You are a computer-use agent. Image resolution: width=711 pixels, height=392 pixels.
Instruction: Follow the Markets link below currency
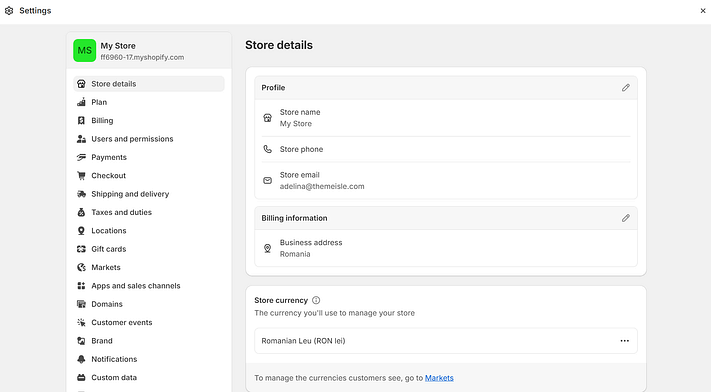tap(439, 378)
